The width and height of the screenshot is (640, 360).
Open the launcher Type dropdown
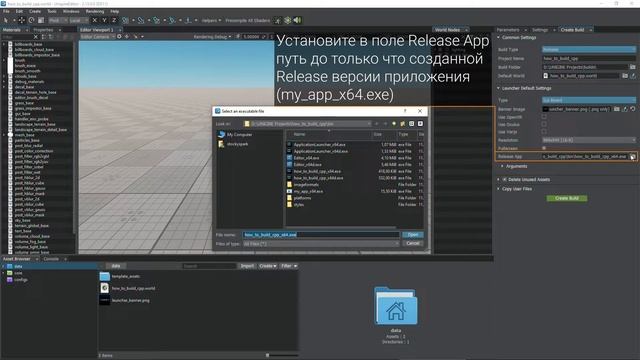point(589,100)
